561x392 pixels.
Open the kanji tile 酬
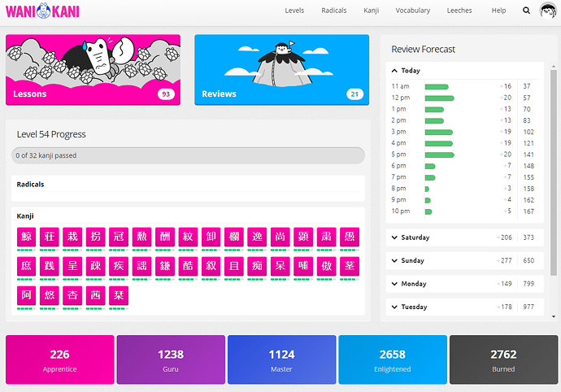[165, 237]
